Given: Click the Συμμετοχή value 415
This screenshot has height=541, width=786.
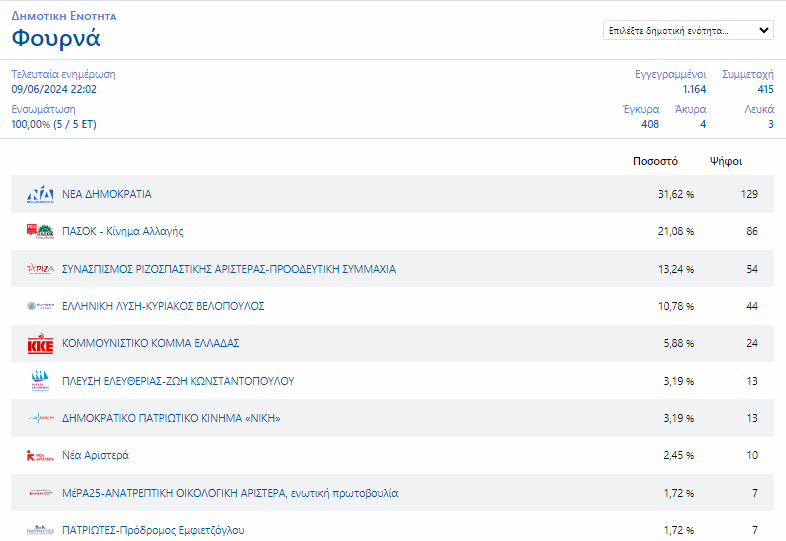Looking at the screenshot, I should click(765, 89).
